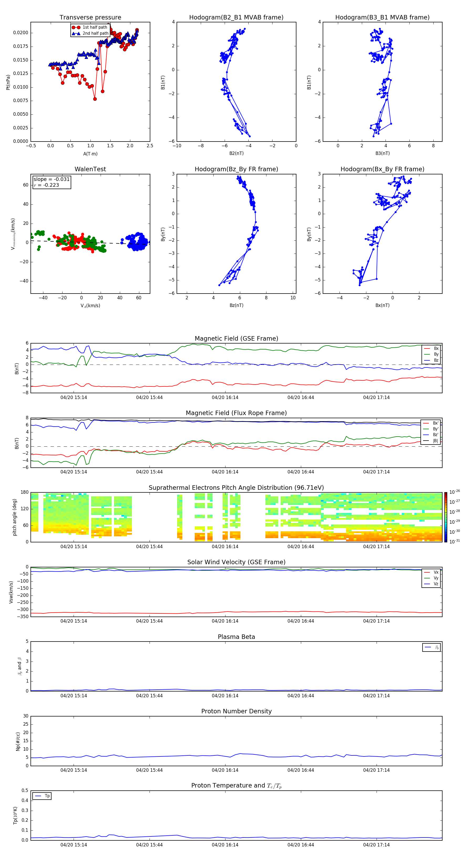The height and width of the screenshot is (868, 473).
Task: Click the "r = -0.223" annotation
Action: pos(47,185)
